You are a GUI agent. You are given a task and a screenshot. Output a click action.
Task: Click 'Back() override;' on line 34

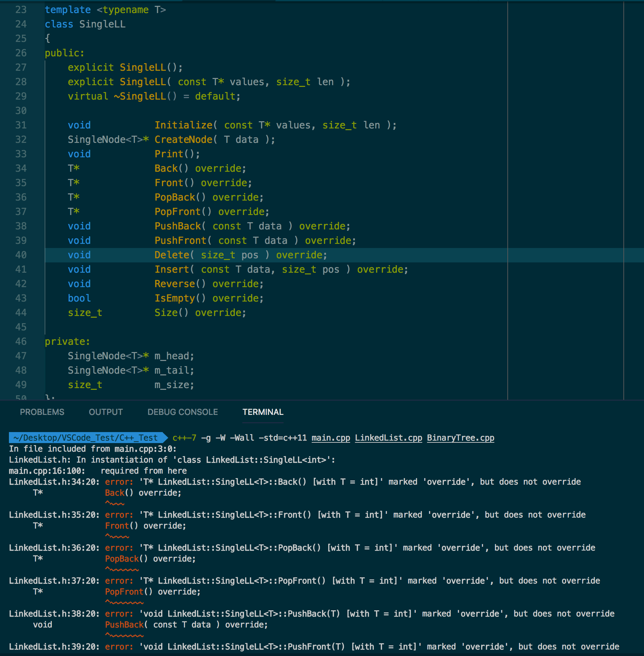(200, 168)
